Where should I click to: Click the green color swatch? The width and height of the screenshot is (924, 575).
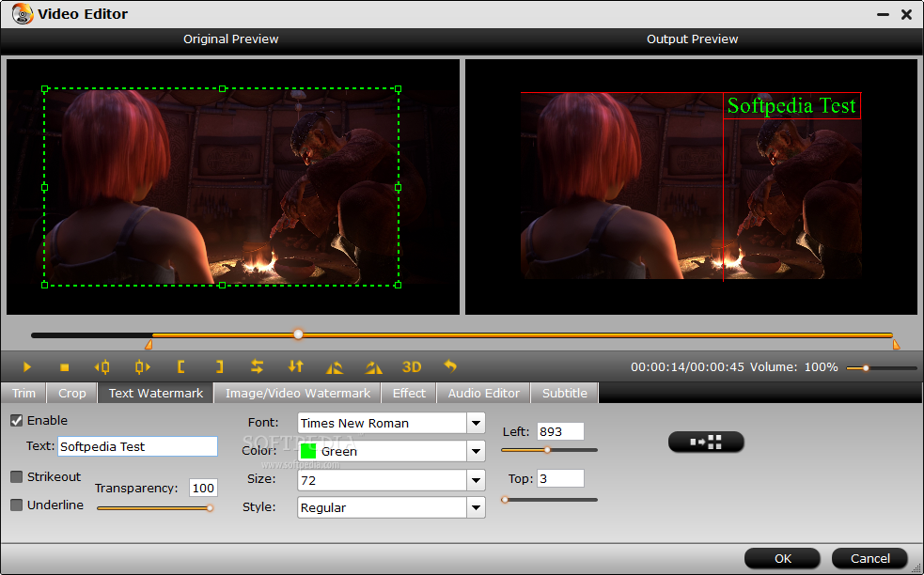(308, 451)
